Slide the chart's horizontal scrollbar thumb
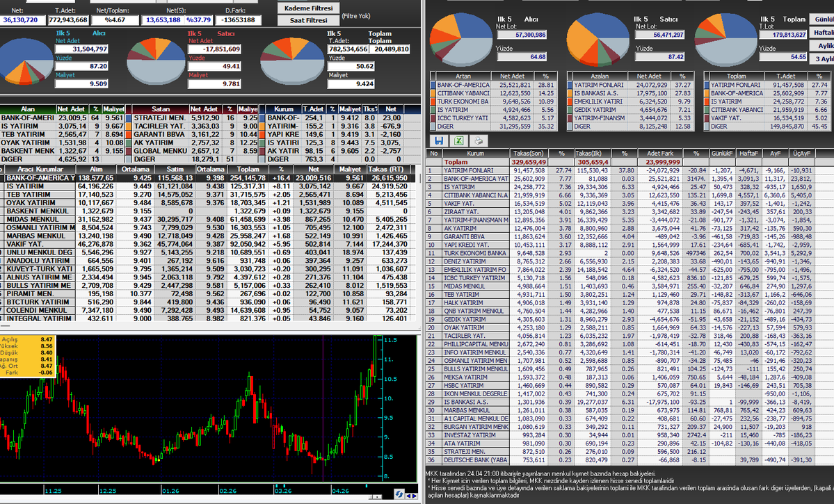 [376, 497]
